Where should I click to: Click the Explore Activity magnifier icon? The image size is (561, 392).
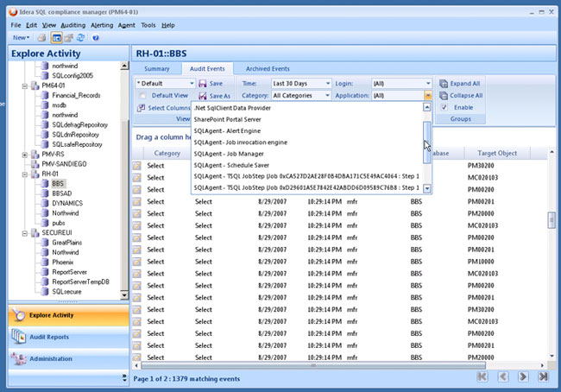(19, 315)
